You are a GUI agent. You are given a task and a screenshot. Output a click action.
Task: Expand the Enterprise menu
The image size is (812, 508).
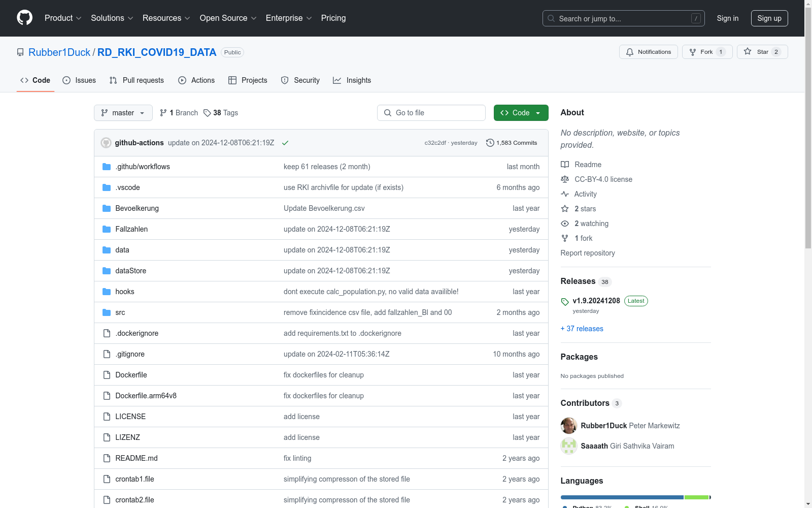pyautogui.click(x=289, y=18)
